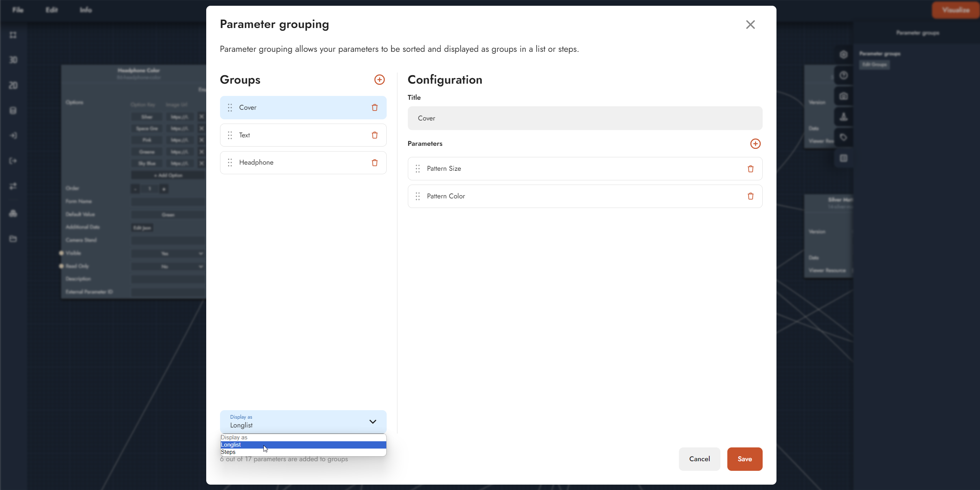Close the Parameter grouping dialog

(x=750, y=25)
